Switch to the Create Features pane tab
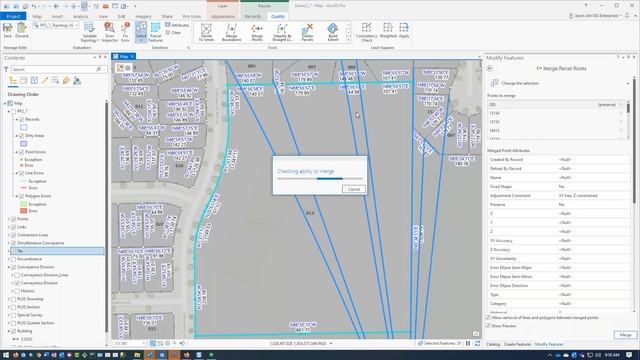 517,344
